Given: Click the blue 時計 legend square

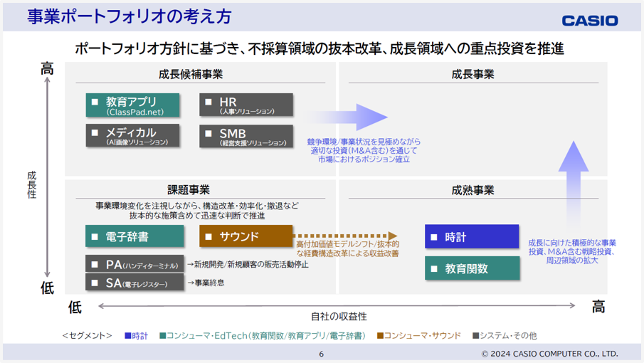Looking at the screenshot, I should pos(127,336).
